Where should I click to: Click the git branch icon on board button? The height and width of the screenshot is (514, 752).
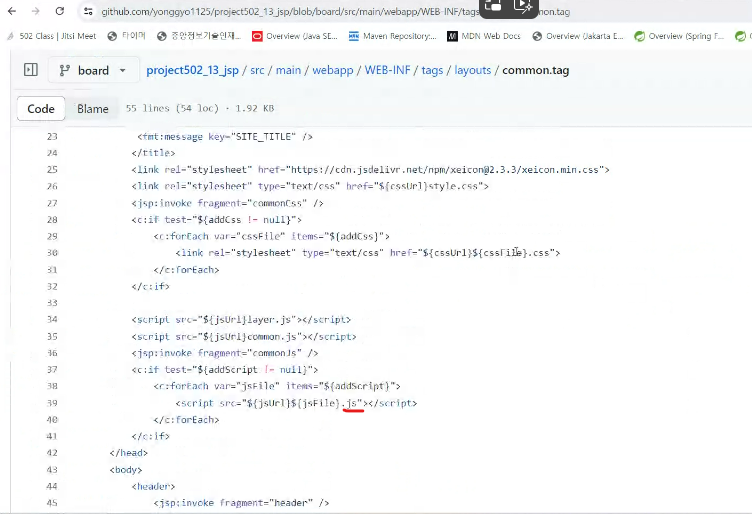[x=65, y=70]
